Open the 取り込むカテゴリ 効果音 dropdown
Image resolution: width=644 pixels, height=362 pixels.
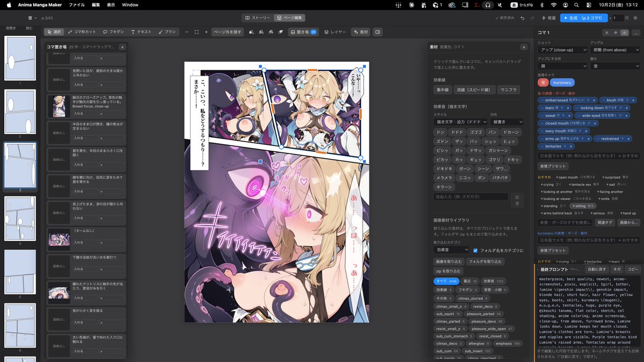coord(451,250)
